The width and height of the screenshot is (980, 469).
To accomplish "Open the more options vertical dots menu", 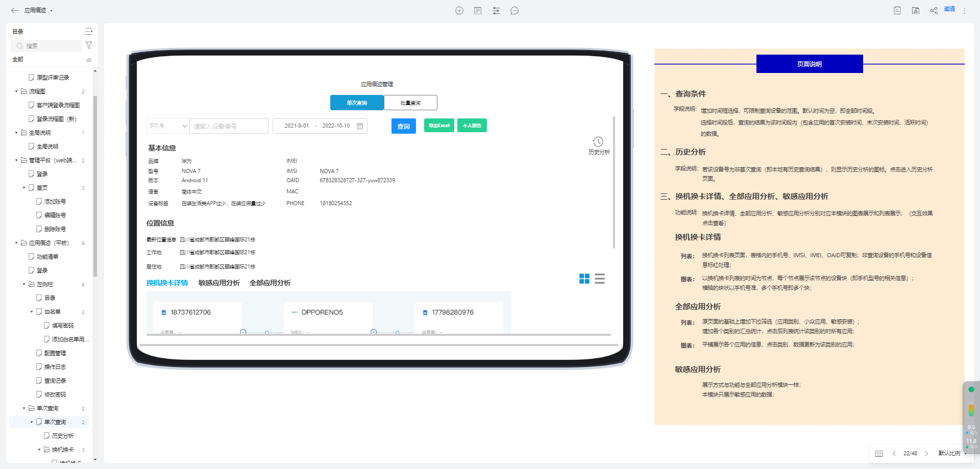I will point(965,10).
